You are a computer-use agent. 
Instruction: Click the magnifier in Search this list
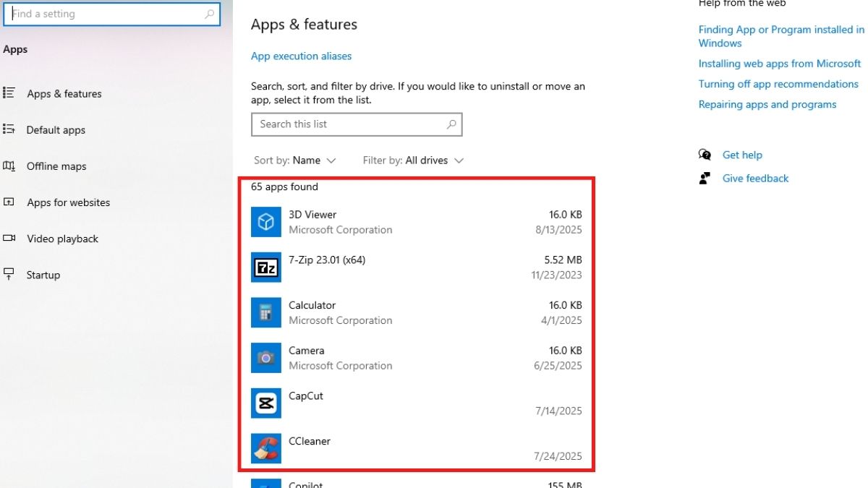(451, 124)
